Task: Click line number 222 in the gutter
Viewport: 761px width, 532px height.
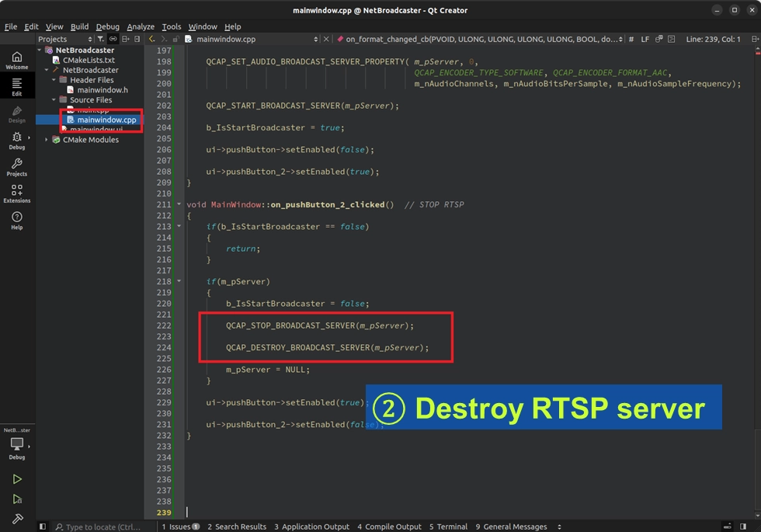Action: [x=164, y=325]
